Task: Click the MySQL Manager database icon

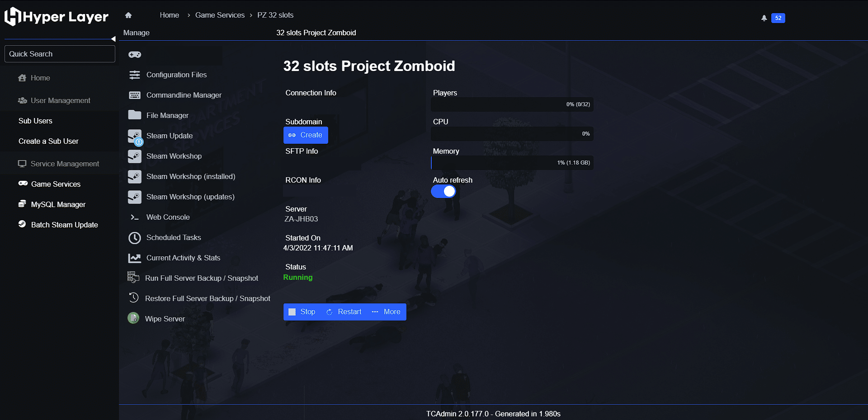Action: (22, 204)
